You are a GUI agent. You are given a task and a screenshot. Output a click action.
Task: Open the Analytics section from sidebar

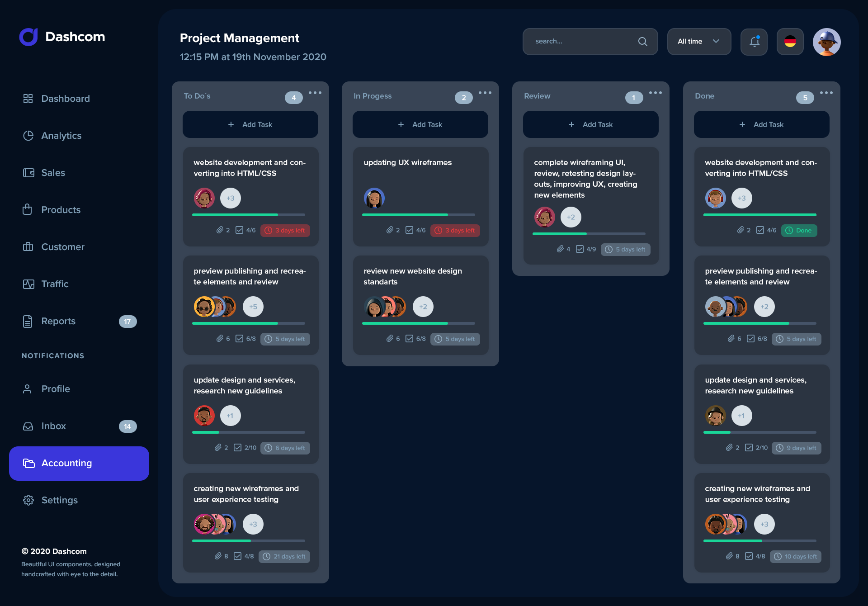(x=28, y=135)
